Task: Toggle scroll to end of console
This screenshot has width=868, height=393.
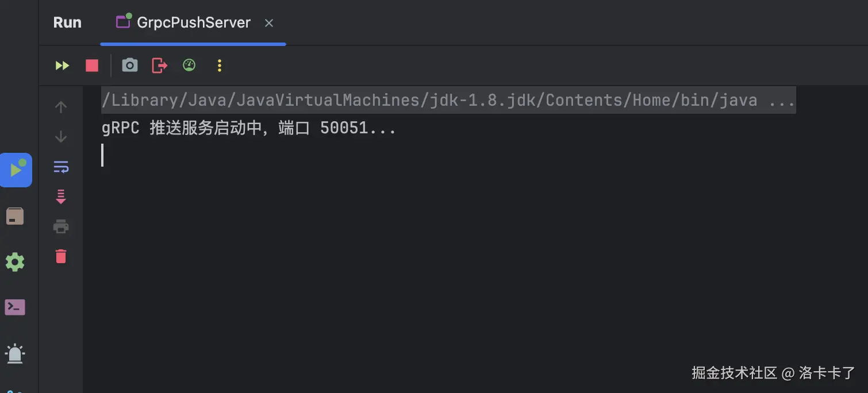Action: (61, 197)
